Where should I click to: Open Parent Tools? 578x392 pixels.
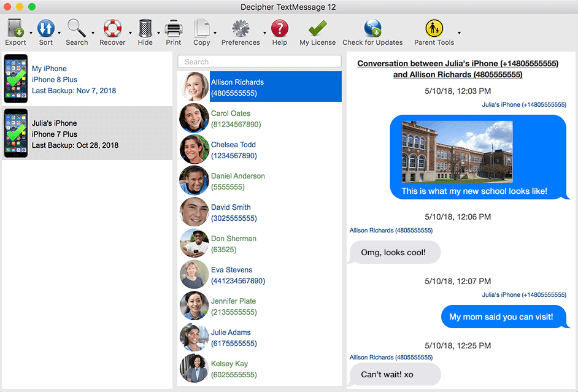[x=434, y=28]
